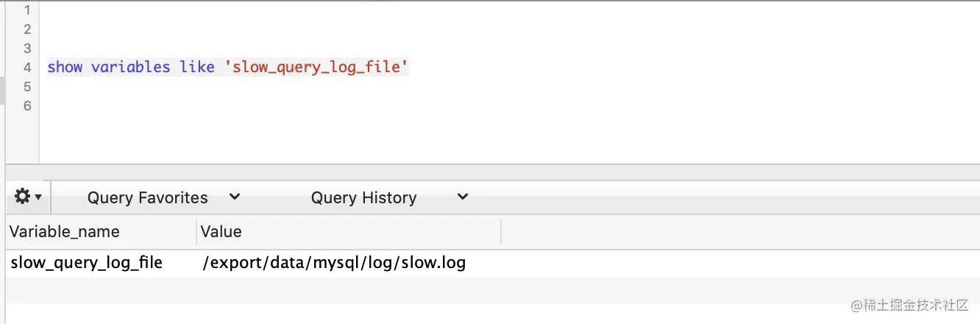Click the empty area below the query text
The width and height of the screenshot is (980, 324).
[508, 136]
